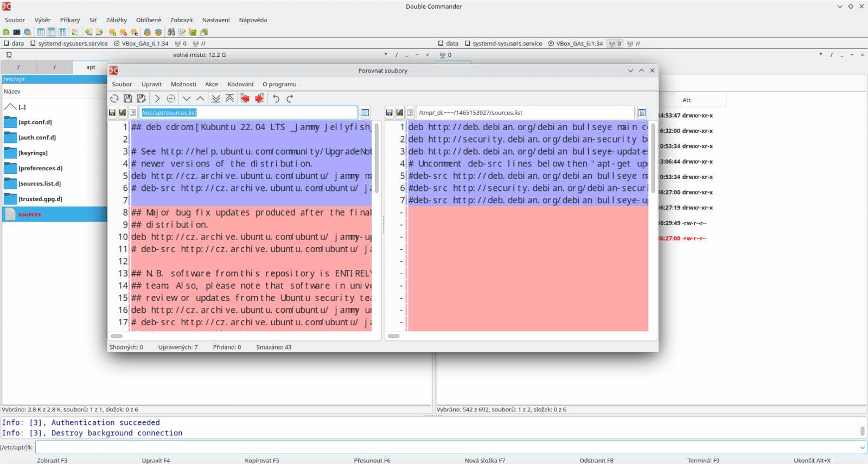868x464 pixels.
Task: Jump to the first difference double up arrow
Action: [229, 98]
